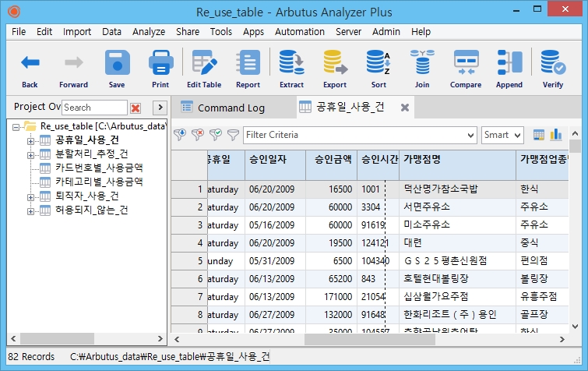The image size is (588, 371).
Task: Open the Help menu
Action: point(421,31)
